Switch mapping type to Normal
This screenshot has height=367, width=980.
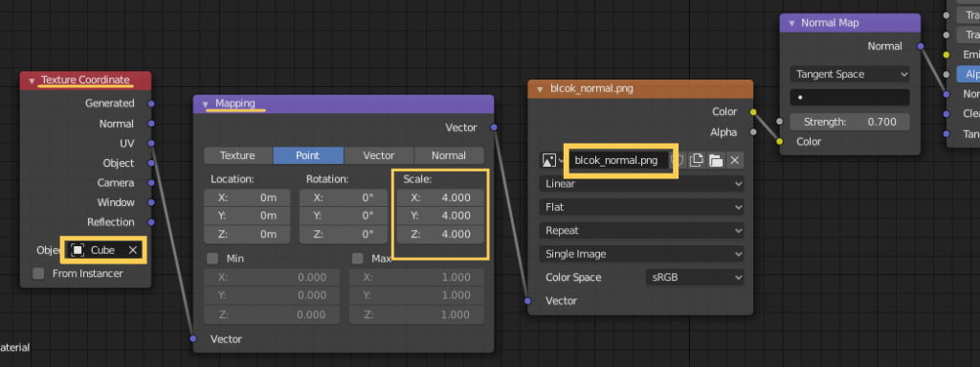[x=449, y=155]
